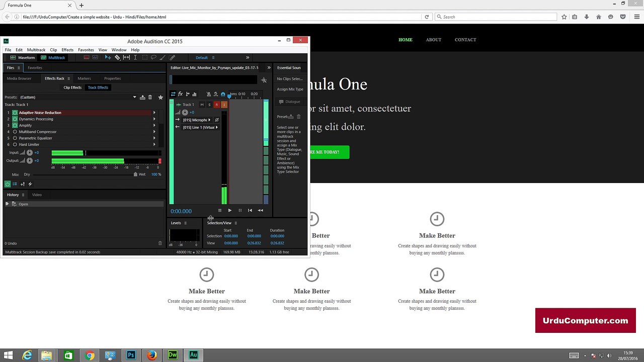Toggle power for Dynamics Processing effect
Viewport: 644px width, 362px height.
[15, 119]
